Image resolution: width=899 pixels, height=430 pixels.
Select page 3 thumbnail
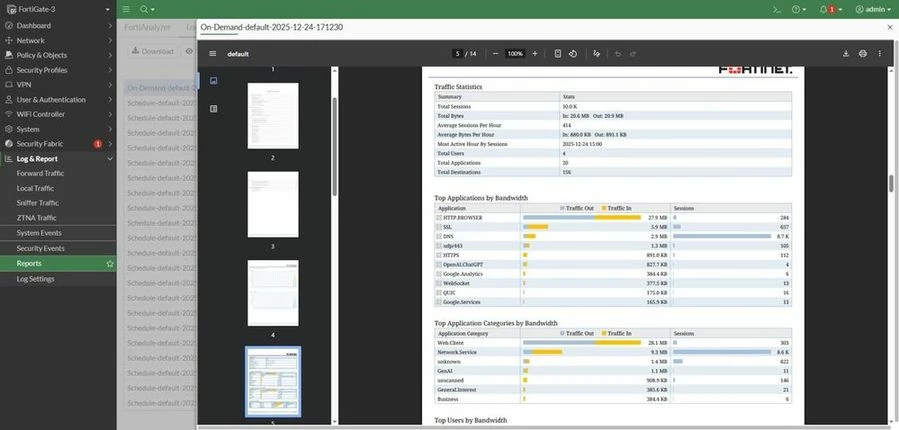[273, 204]
